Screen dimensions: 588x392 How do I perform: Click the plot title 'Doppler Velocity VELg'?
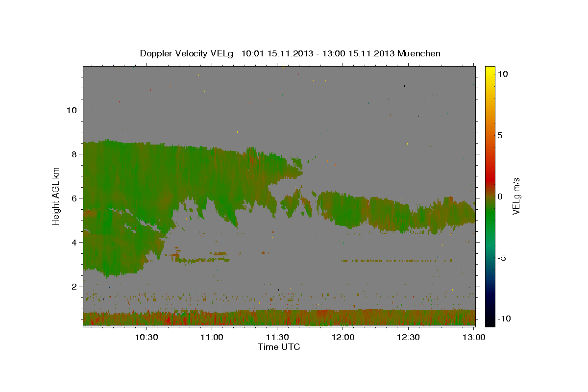click(187, 53)
